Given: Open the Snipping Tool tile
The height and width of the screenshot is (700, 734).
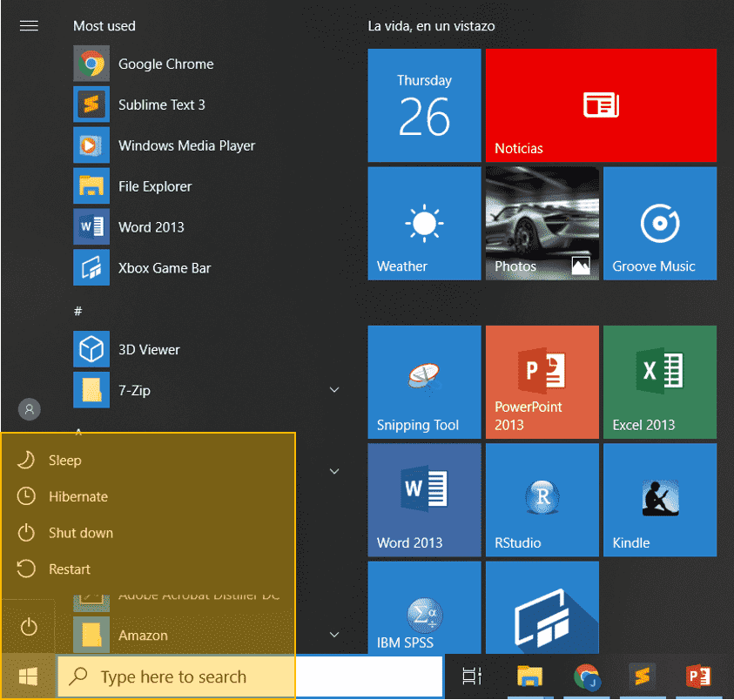Looking at the screenshot, I should [x=424, y=382].
